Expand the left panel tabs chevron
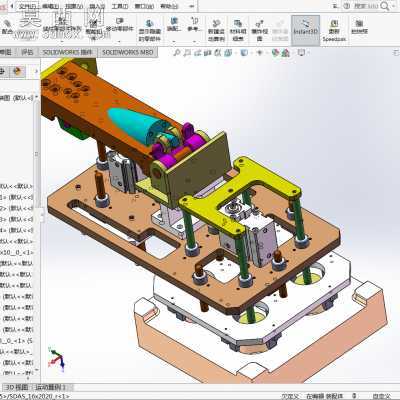This screenshot has height=400, width=400. [36, 71]
